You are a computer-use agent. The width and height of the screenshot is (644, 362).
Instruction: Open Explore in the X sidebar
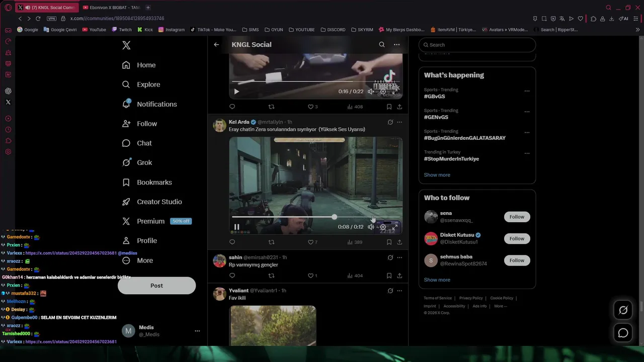tap(141, 84)
